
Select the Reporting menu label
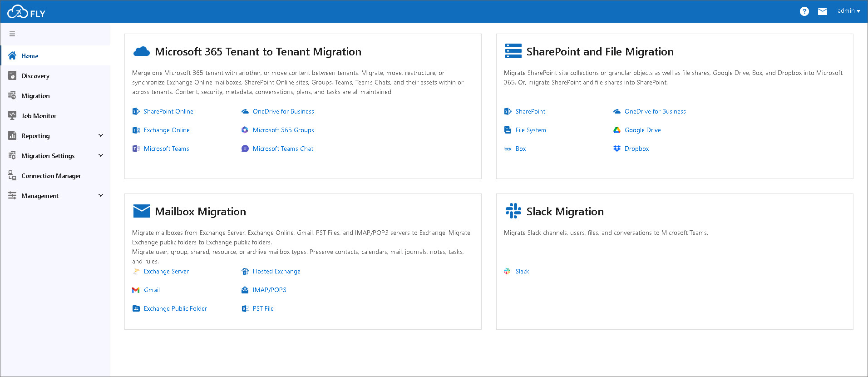click(x=35, y=136)
